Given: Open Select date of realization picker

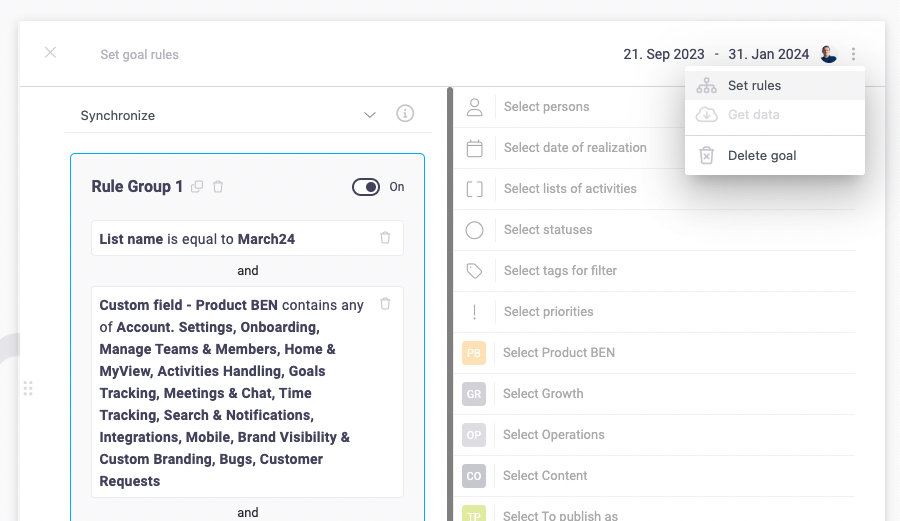Looking at the screenshot, I should 575,148.
